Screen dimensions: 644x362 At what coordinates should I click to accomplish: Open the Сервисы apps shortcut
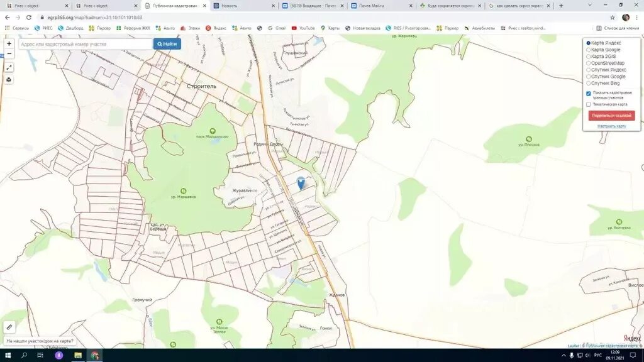coord(17,28)
